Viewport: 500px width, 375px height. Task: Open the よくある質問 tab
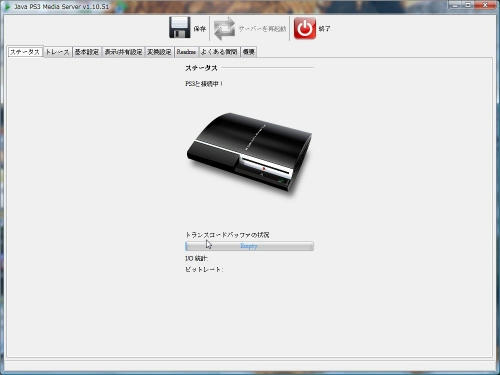click(x=219, y=52)
